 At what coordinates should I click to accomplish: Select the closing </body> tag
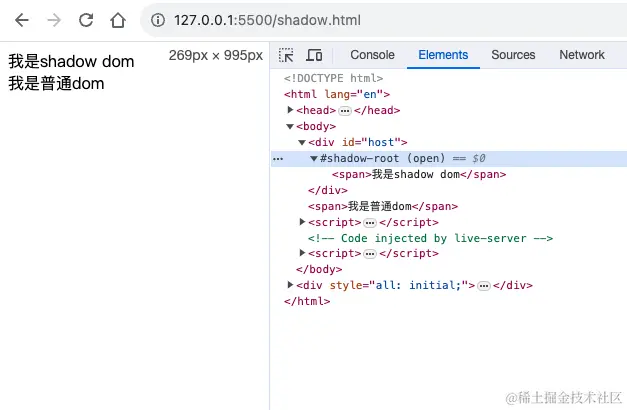319,270
